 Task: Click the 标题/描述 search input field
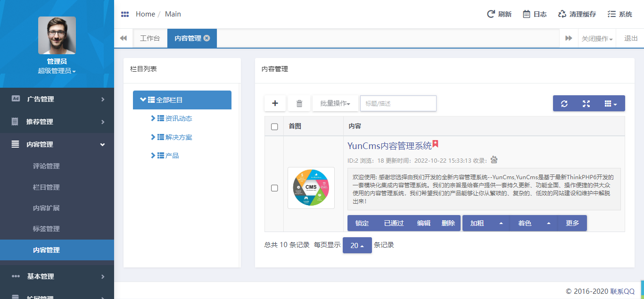(x=398, y=103)
